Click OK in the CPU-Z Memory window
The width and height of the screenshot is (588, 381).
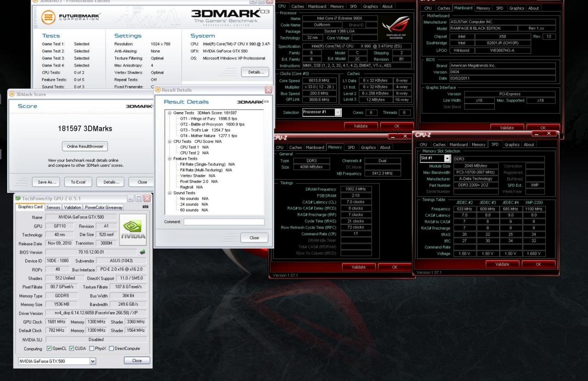pos(395,267)
